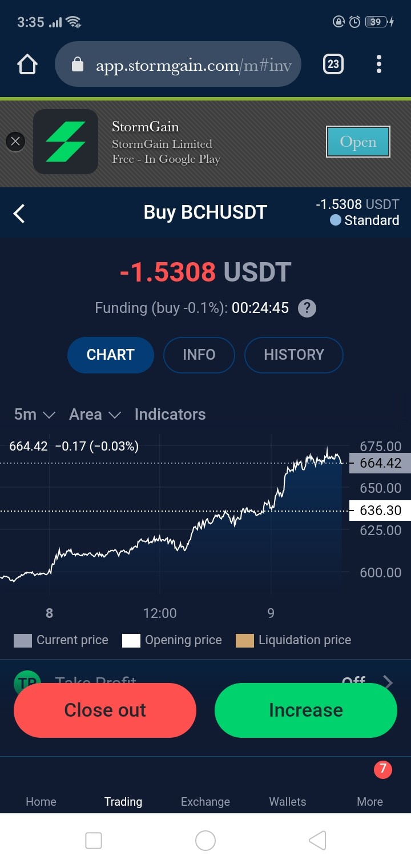
Task: Open the browser three-dot menu
Action: click(x=379, y=64)
